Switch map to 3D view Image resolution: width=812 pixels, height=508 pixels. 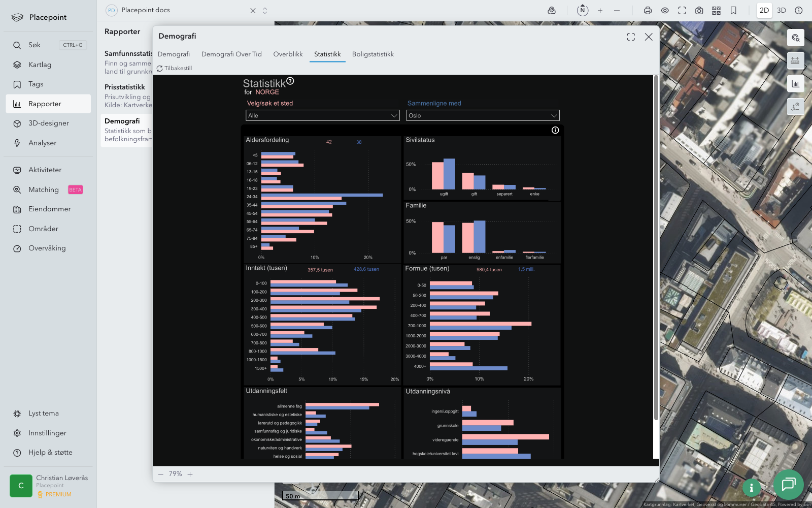(782, 11)
